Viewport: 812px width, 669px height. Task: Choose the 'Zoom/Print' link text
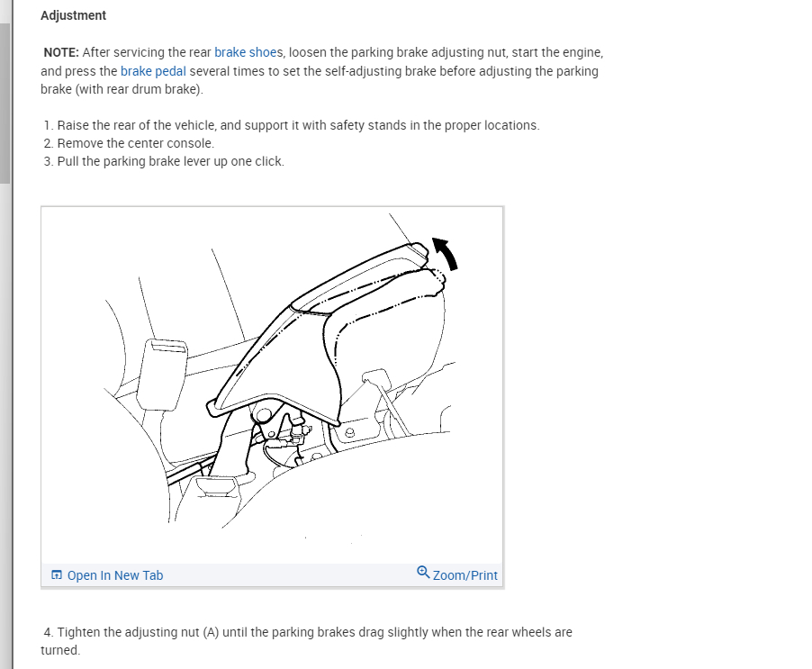465,575
